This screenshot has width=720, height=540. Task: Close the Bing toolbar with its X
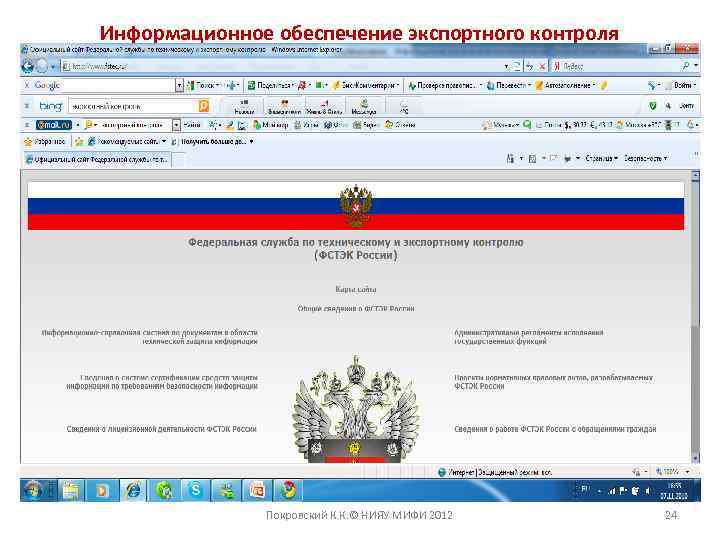click(27, 106)
